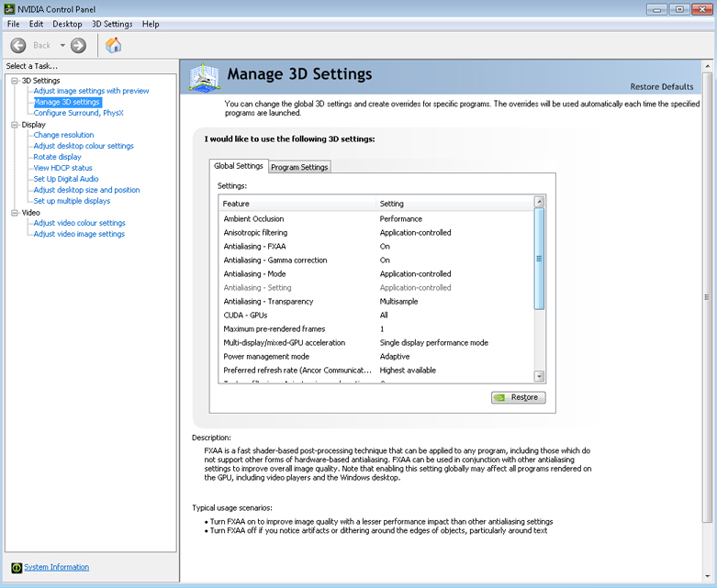Click the 'Multisample' transparency value
This screenshot has width=717, height=588.
398,302
